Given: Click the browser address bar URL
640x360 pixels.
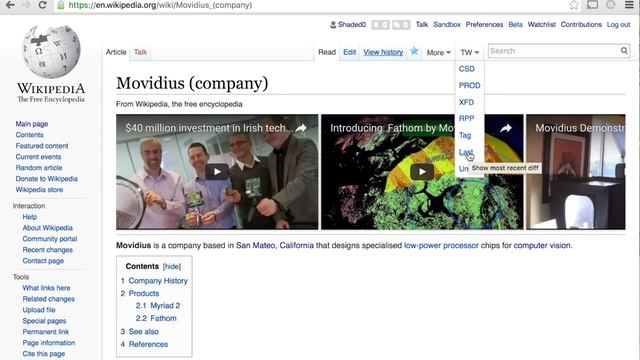Looking at the screenshot, I should tap(160, 5).
